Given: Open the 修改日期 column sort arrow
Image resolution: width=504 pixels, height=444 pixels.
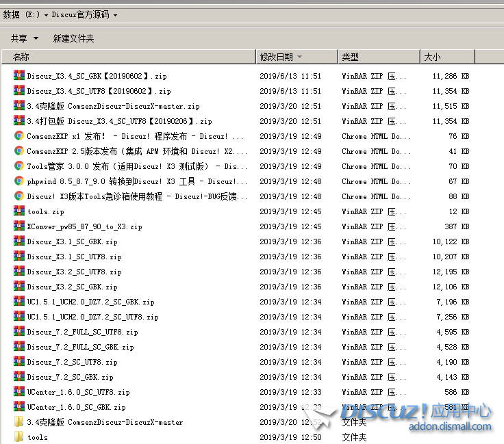Looking at the screenshot, I should point(299,57).
